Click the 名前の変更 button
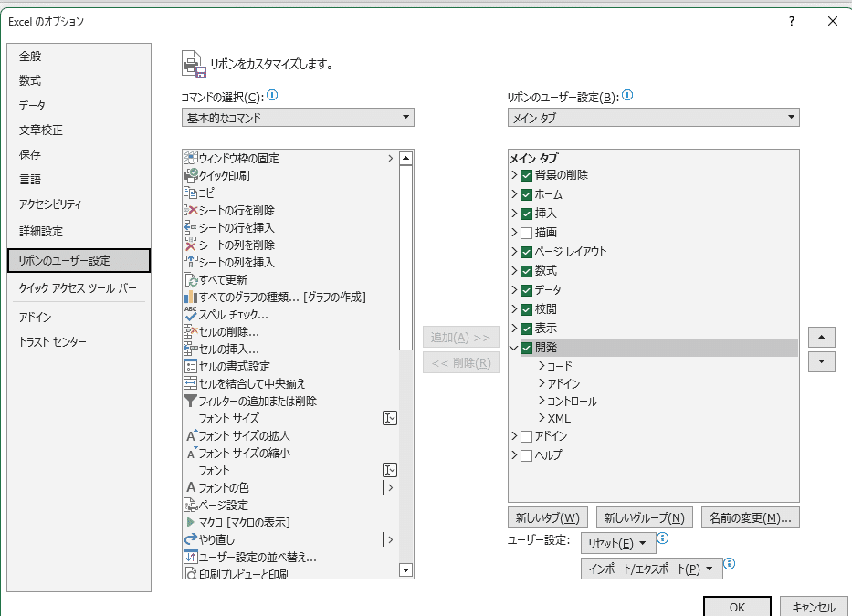This screenshot has width=852, height=616. coord(751,517)
